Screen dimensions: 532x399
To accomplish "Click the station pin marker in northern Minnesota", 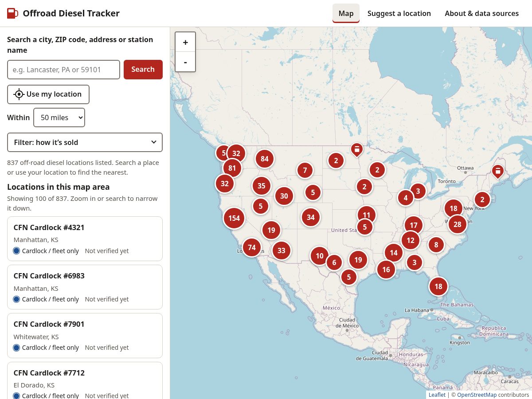I will pos(357,150).
